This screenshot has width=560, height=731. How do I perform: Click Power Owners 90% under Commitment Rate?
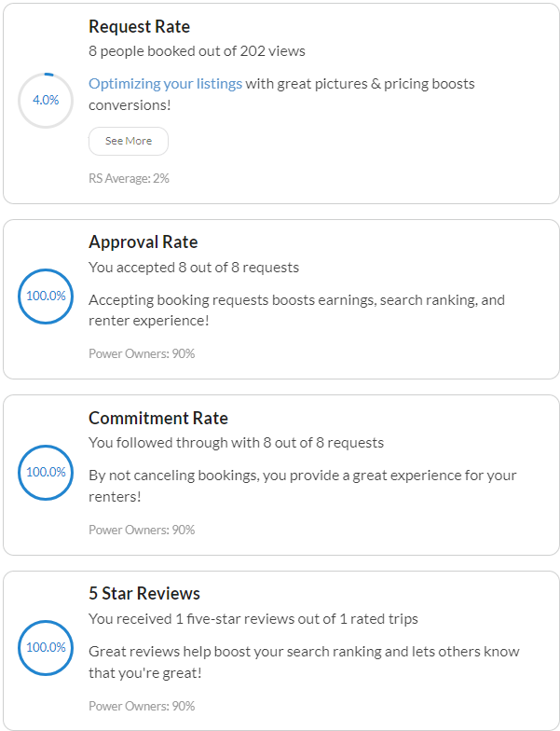(142, 530)
